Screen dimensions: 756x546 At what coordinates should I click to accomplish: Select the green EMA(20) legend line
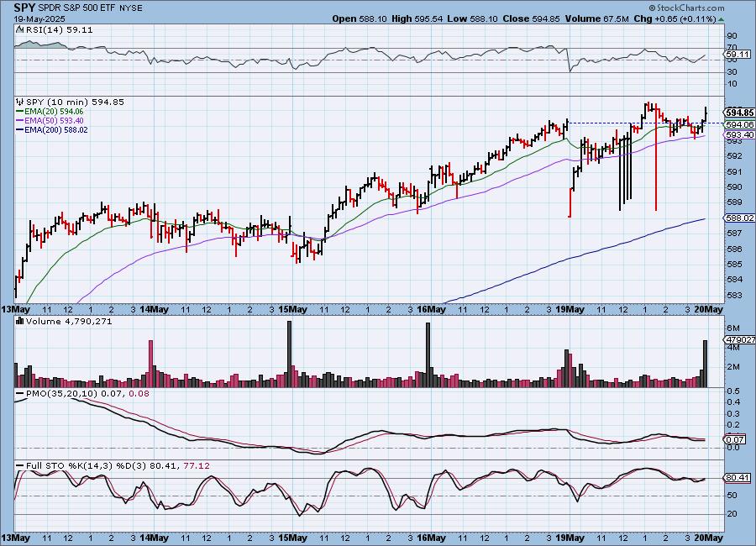coord(20,112)
